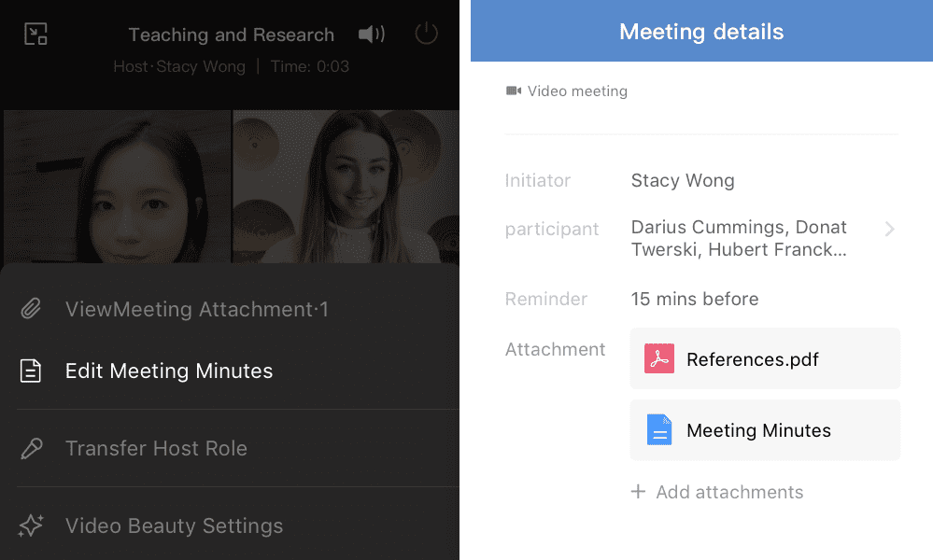
Task: Select the right participant video thumbnail
Action: point(346,187)
